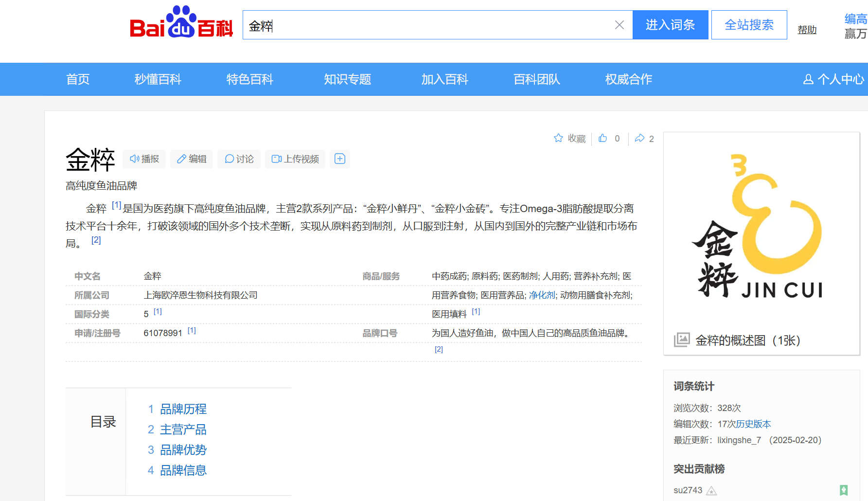Clear the search box with the X icon
The width and height of the screenshot is (868, 501).
click(619, 25)
